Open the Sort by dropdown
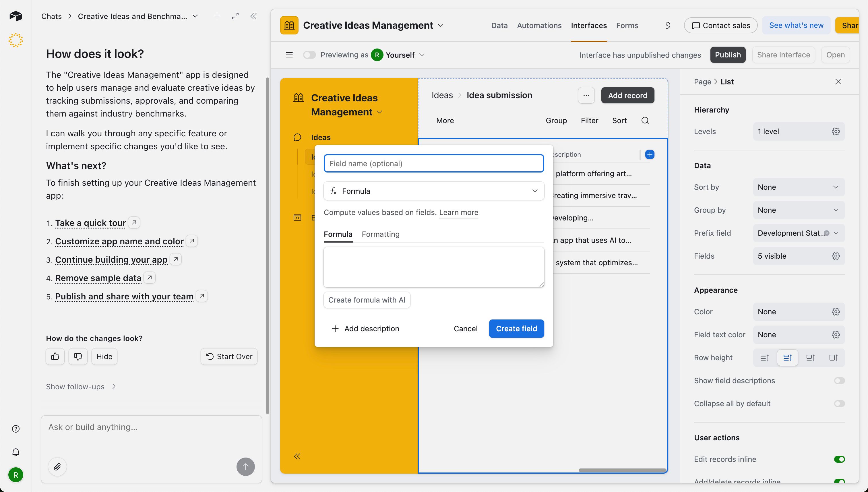The image size is (868, 492). click(x=799, y=187)
